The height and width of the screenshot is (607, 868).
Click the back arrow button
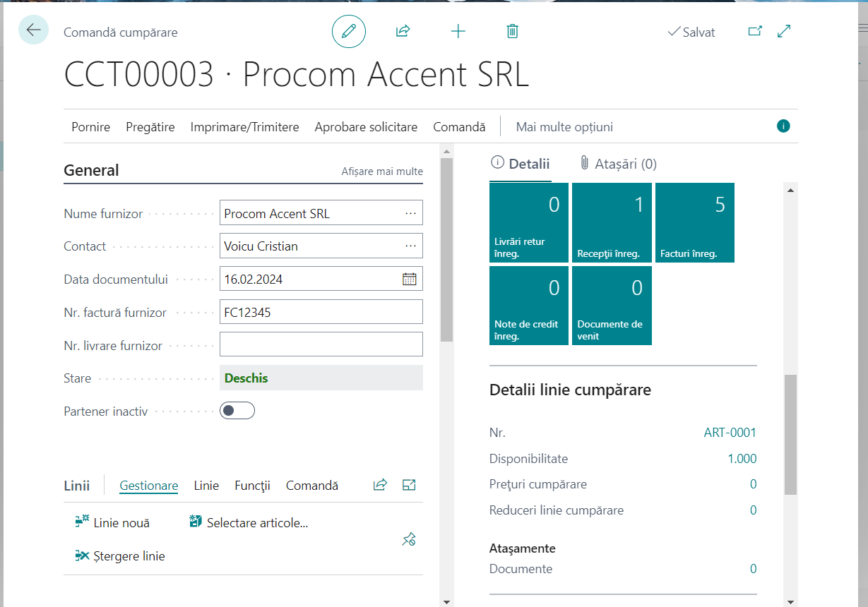point(33,30)
